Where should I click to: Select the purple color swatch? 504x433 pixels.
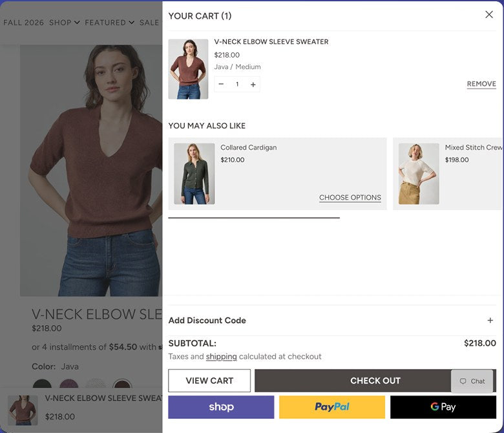click(x=68, y=383)
